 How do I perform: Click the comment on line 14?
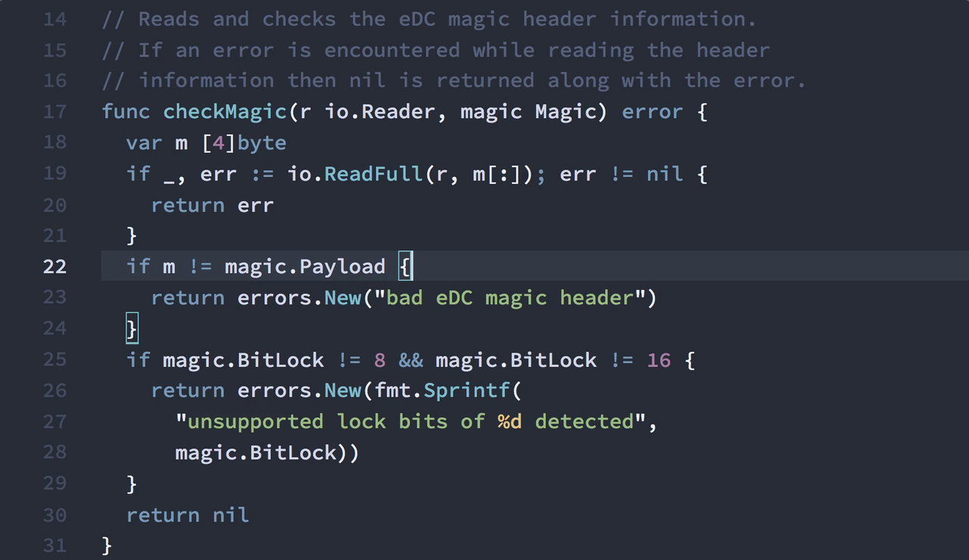tap(429, 19)
